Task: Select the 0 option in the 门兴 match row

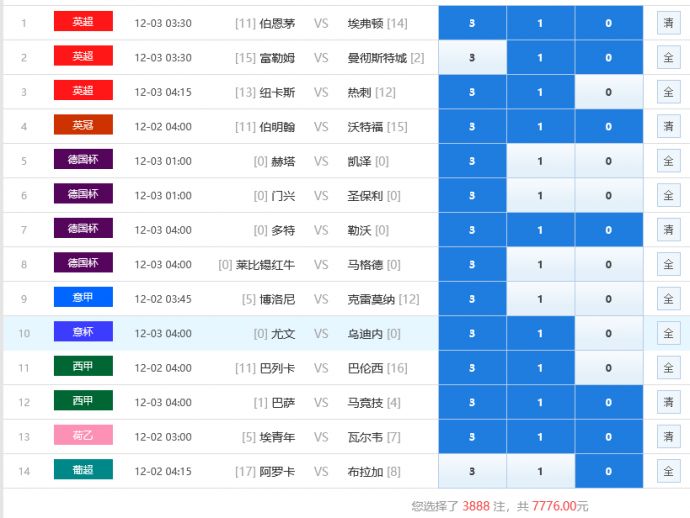Action: pyautogui.click(x=608, y=196)
